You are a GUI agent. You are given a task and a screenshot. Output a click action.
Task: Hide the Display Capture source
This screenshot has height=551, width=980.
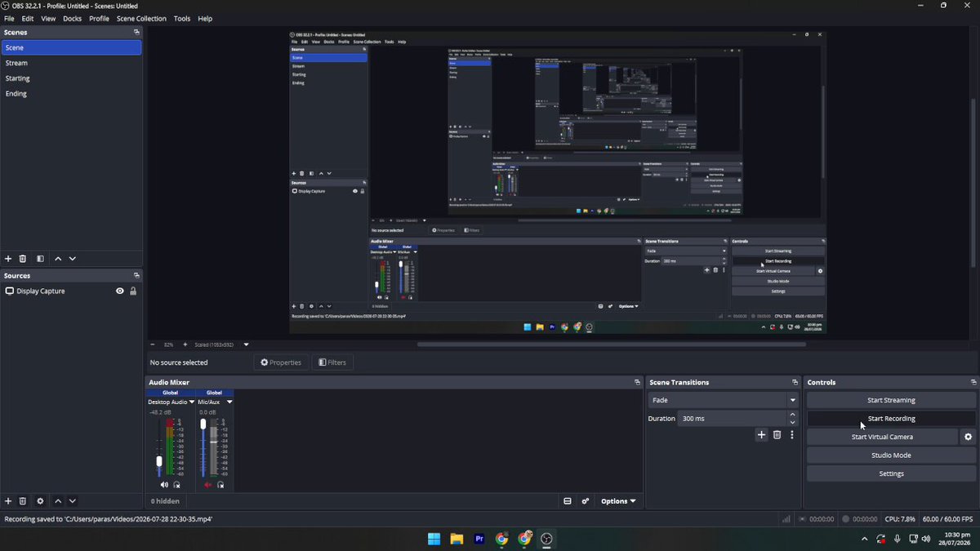pyautogui.click(x=120, y=291)
